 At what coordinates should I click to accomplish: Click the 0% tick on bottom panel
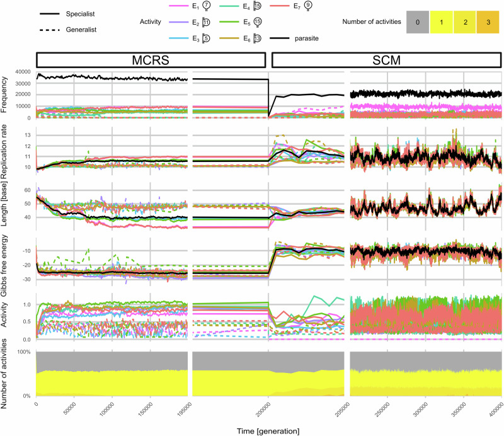[x=26, y=396]
